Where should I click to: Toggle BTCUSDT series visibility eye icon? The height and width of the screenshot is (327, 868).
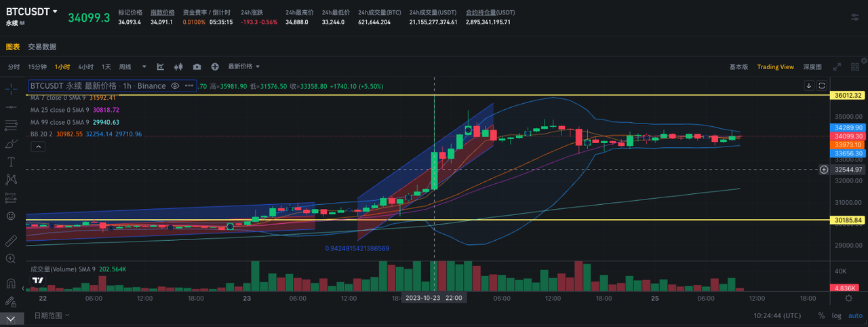(175, 86)
